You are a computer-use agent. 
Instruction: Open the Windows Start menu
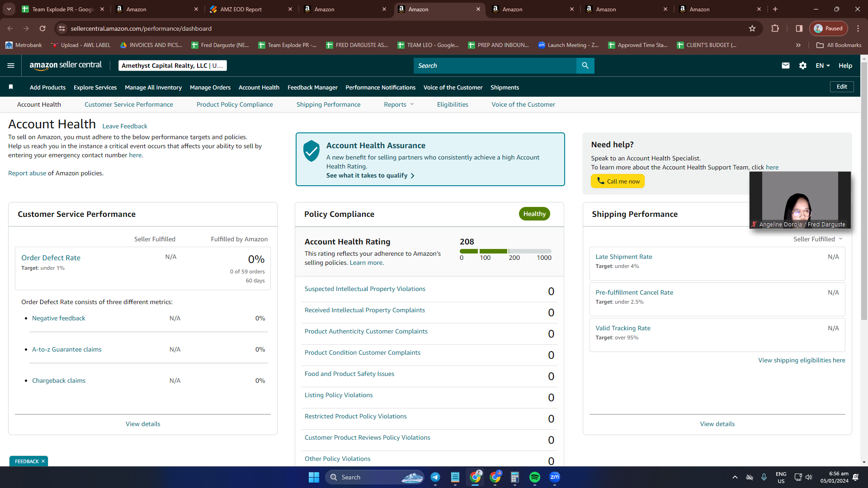point(314,477)
